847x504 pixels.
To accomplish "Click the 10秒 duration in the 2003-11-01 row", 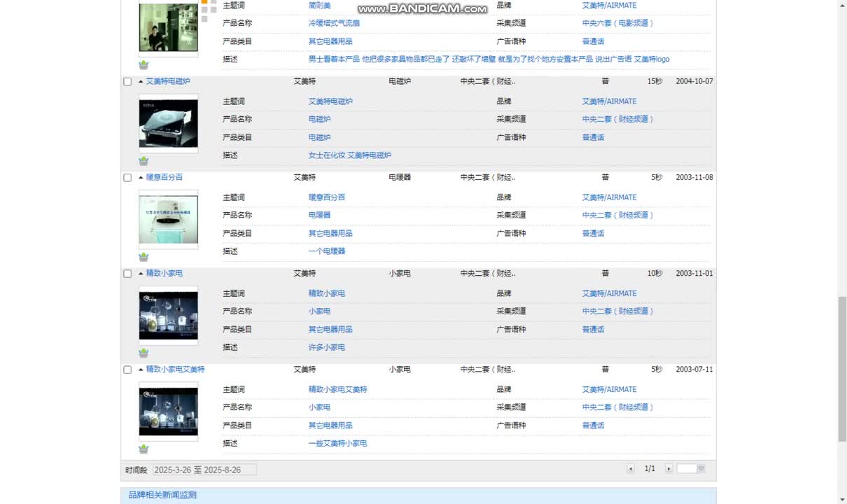I will (x=654, y=273).
